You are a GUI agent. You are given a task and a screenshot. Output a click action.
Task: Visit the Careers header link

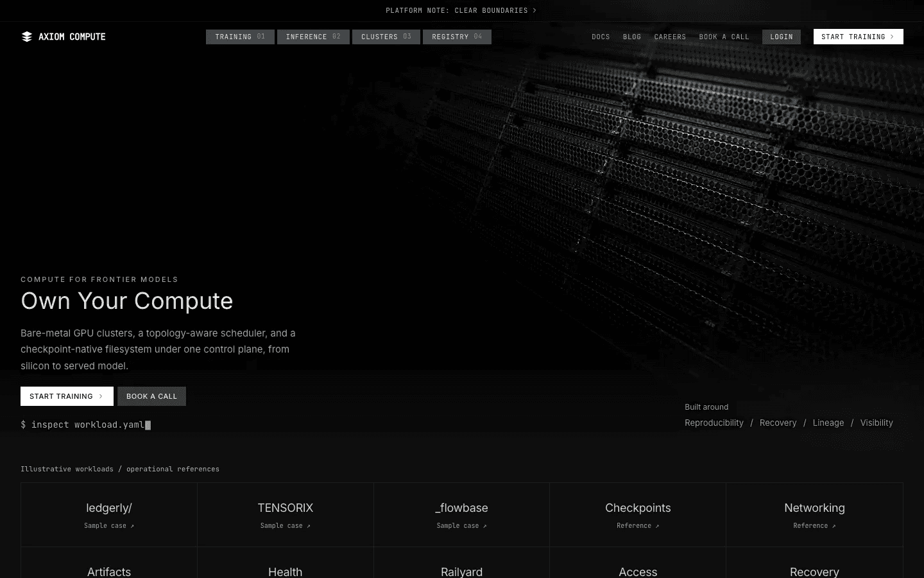pyautogui.click(x=670, y=37)
